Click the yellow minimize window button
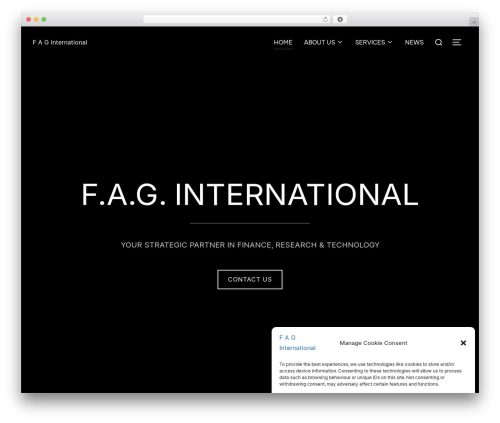The image size is (500, 423). click(36, 19)
